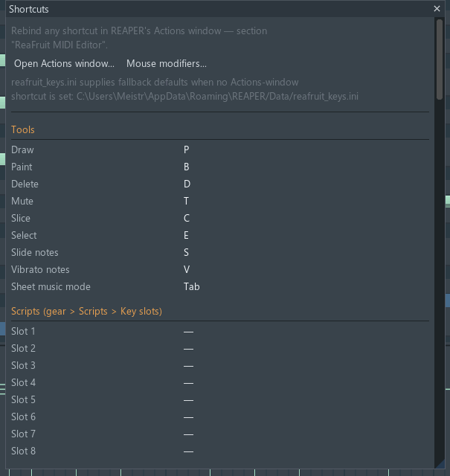Click the S key binding for Slide notes
450x476 pixels.
point(186,253)
